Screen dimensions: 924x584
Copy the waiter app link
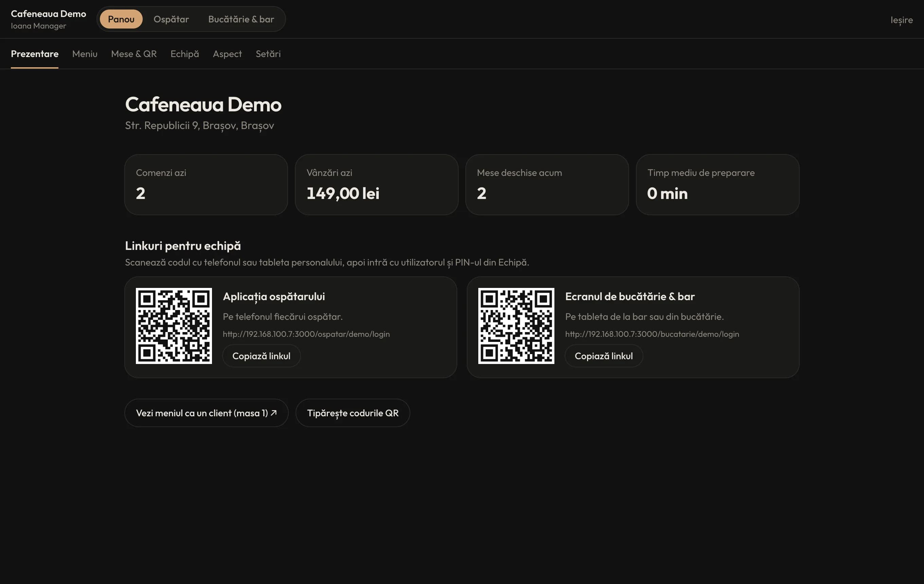pos(261,356)
